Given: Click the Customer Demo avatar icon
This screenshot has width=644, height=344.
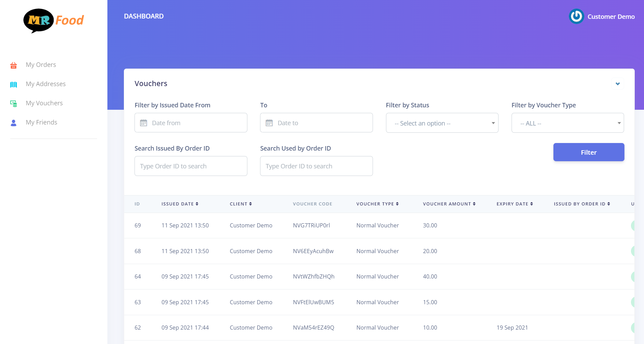Looking at the screenshot, I should (576, 16).
